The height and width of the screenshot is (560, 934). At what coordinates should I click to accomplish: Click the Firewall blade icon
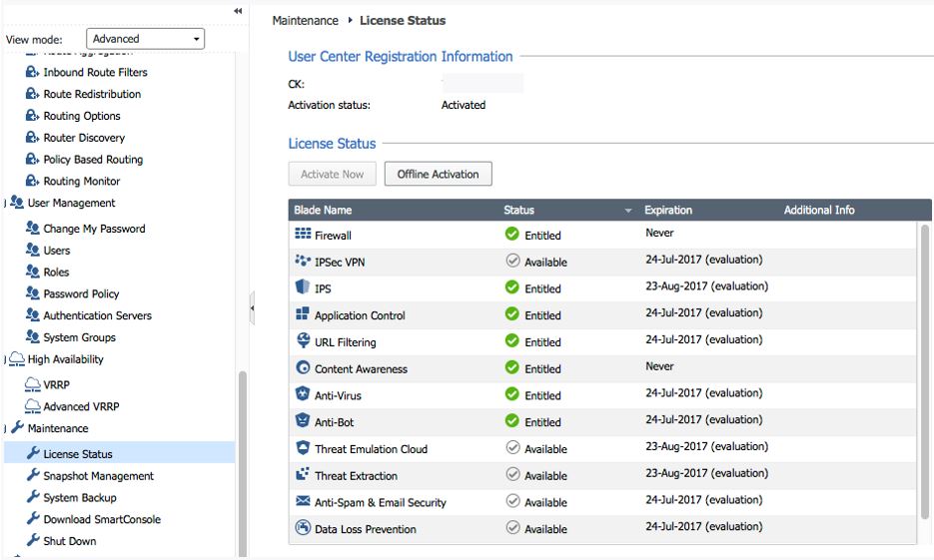pyautogui.click(x=303, y=235)
